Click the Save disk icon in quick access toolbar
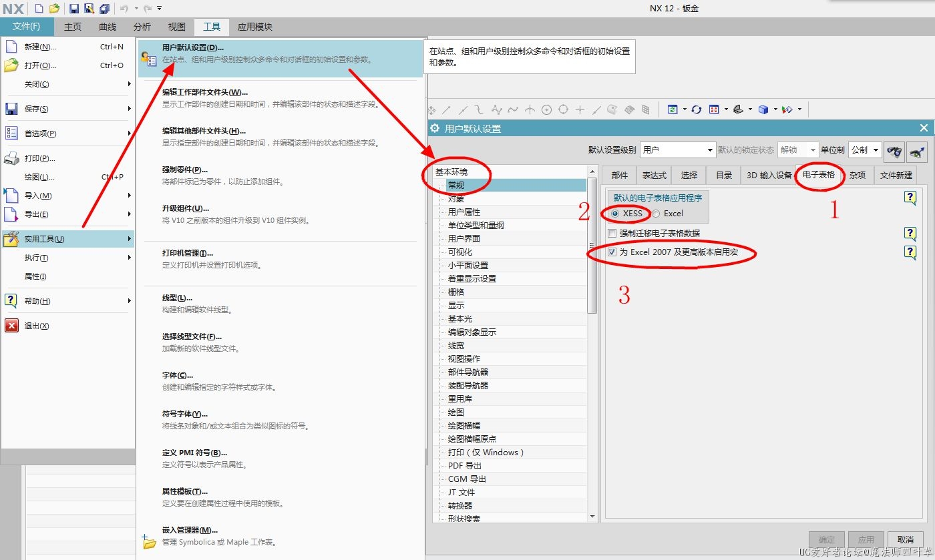Screen dimensions: 935x560 coord(74,9)
